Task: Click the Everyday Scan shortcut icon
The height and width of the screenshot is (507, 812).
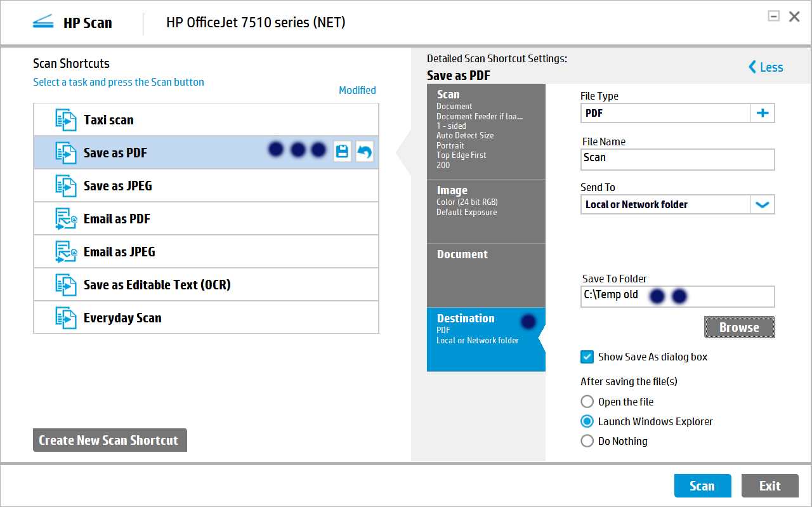Action: [x=66, y=318]
